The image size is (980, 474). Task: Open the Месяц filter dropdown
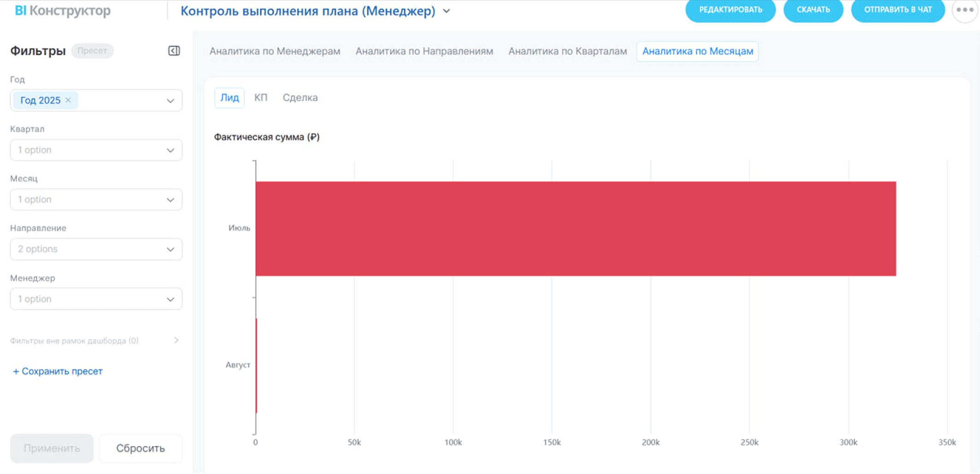tap(96, 199)
